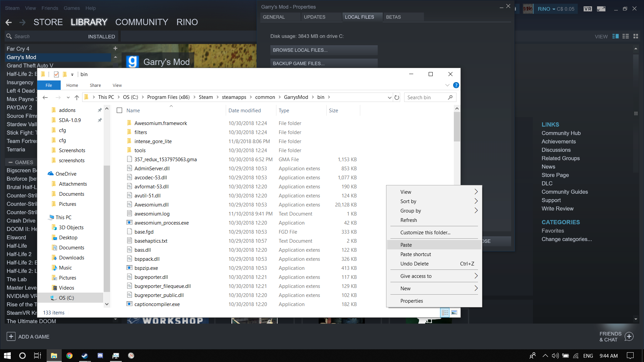Viewport: 644px width, 362px height.
Task: Click the up-directory arrow in Explorer
Action: (x=77, y=98)
